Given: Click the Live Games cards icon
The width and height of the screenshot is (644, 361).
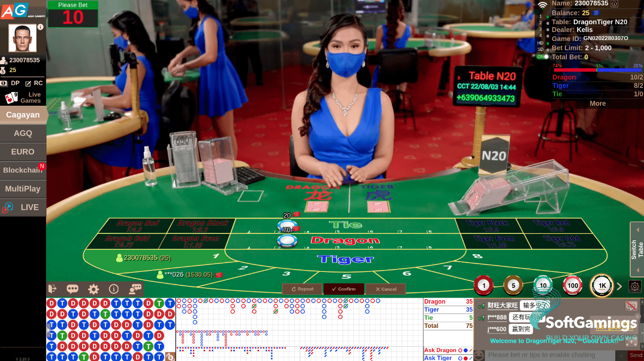Looking at the screenshot, I should (11, 97).
